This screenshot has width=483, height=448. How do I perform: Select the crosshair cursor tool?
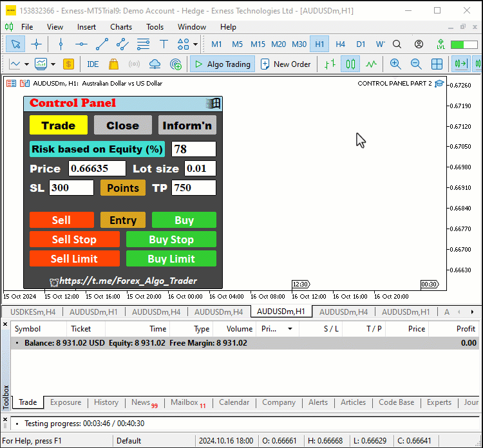point(36,44)
